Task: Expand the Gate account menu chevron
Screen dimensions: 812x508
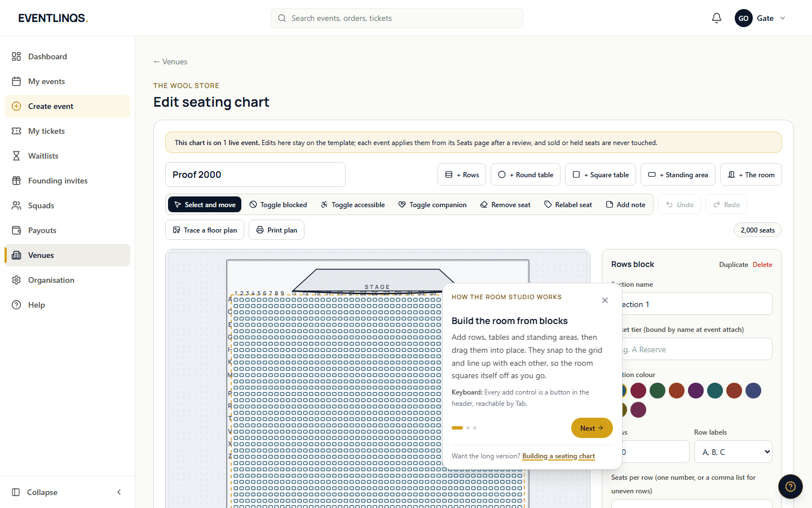Action: pos(783,18)
